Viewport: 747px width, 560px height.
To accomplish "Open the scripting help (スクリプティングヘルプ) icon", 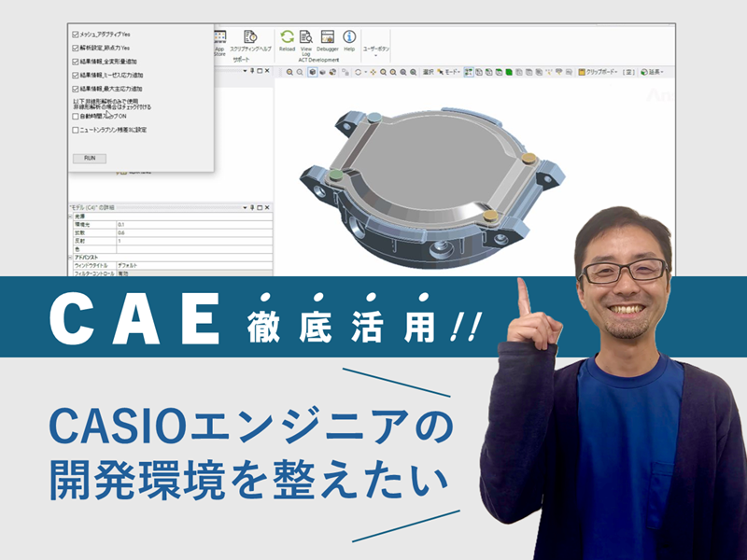I will click(x=249, y=37).
